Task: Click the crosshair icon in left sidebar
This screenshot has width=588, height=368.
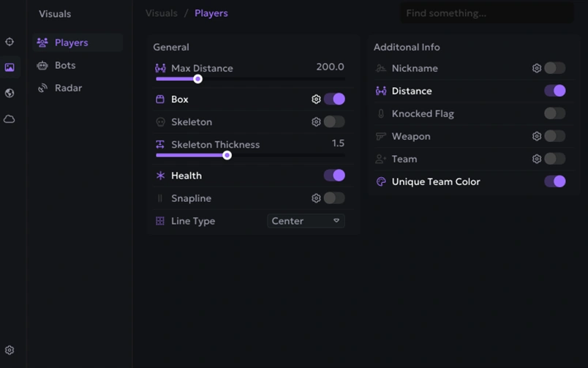Action: (x=10, y=42)
